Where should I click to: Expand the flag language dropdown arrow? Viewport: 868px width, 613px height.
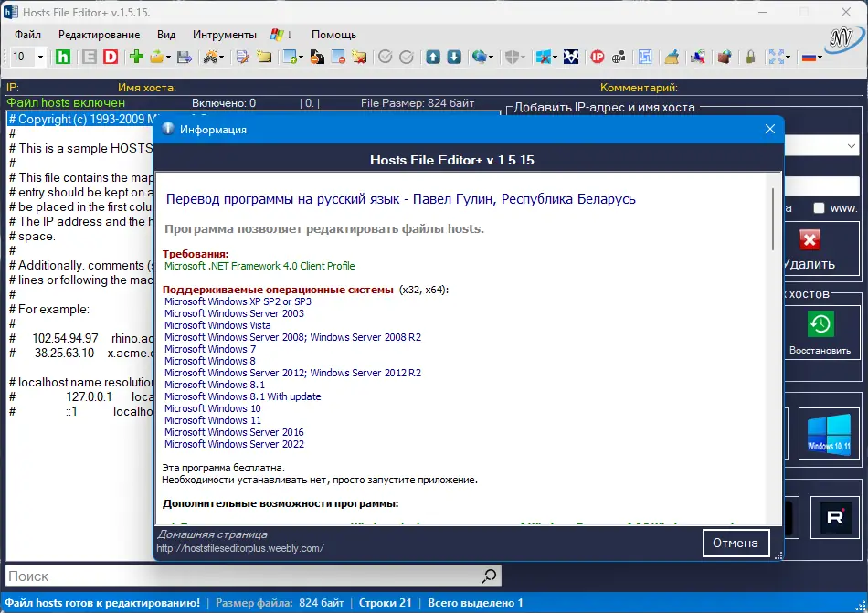pyautogui.click(x=820, y=57)
